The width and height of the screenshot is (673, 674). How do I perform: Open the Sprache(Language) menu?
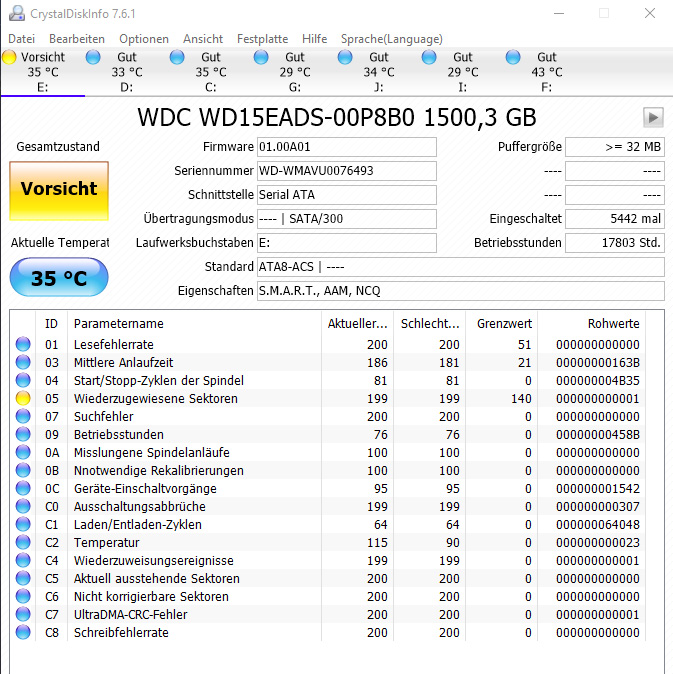coord(392,39)
